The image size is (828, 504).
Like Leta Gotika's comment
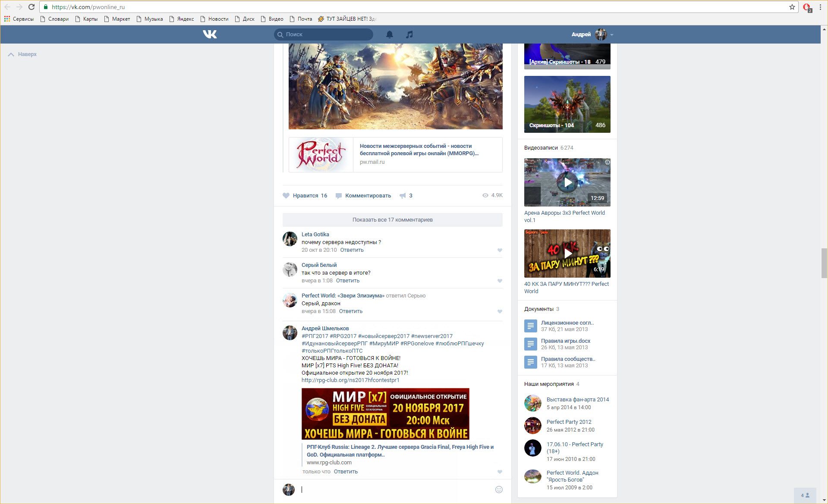pos(500,250)
